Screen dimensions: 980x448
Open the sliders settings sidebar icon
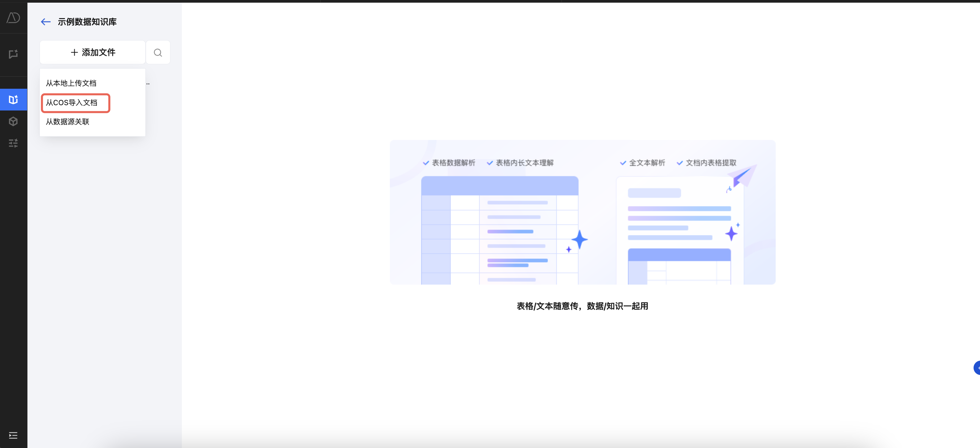(x=13, y=143)
